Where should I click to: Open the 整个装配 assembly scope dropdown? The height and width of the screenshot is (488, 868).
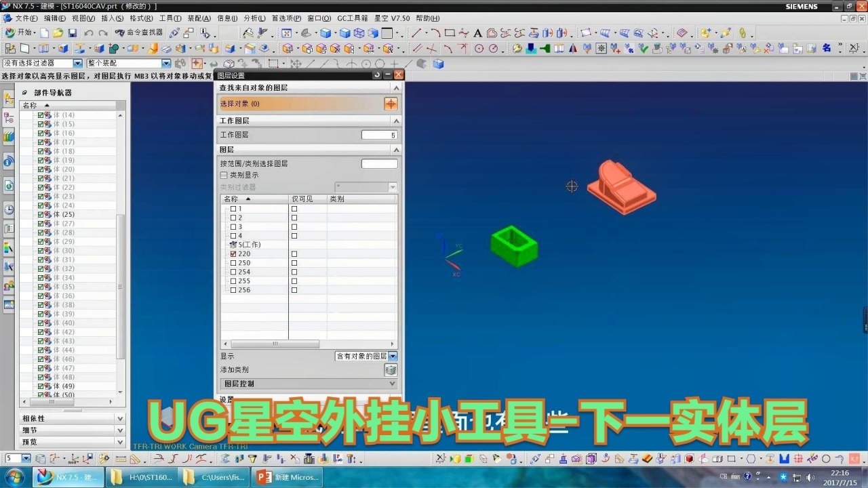click(x=166, y=63)
